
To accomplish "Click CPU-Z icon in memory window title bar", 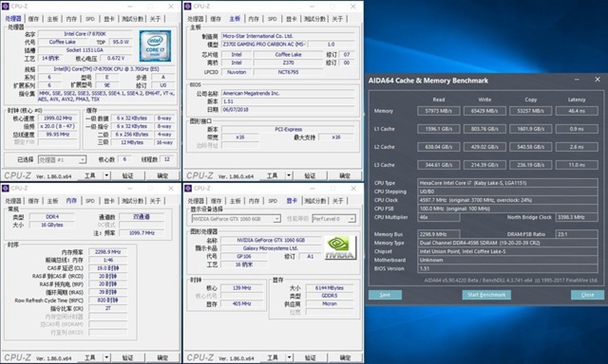I will (5, 188).
